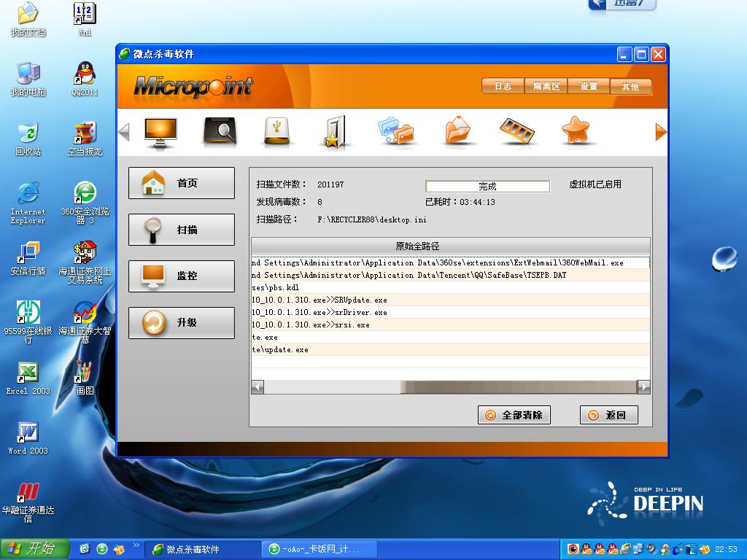Switch to 微点杀毒软件 taskbar button

click(x=203, y=549)
